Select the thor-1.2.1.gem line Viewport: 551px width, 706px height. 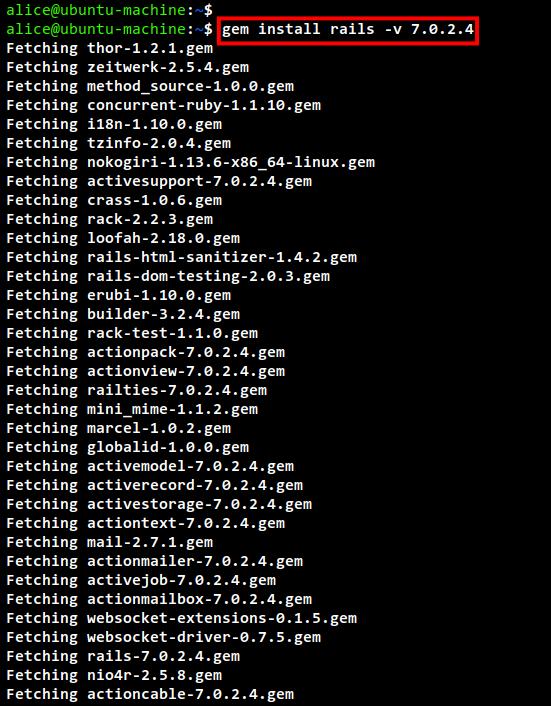[109, 48]
